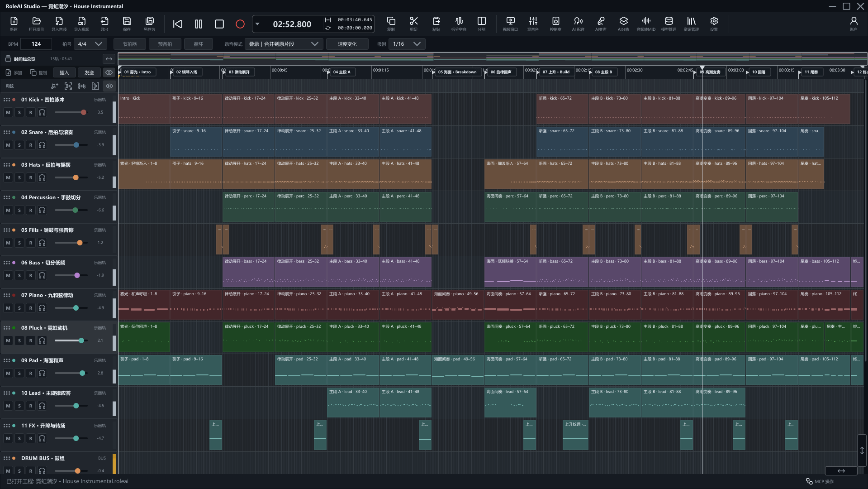This screenshot has width=868, height=489.
Task: Solo the 06 Bass track
Action: (19, 275)
